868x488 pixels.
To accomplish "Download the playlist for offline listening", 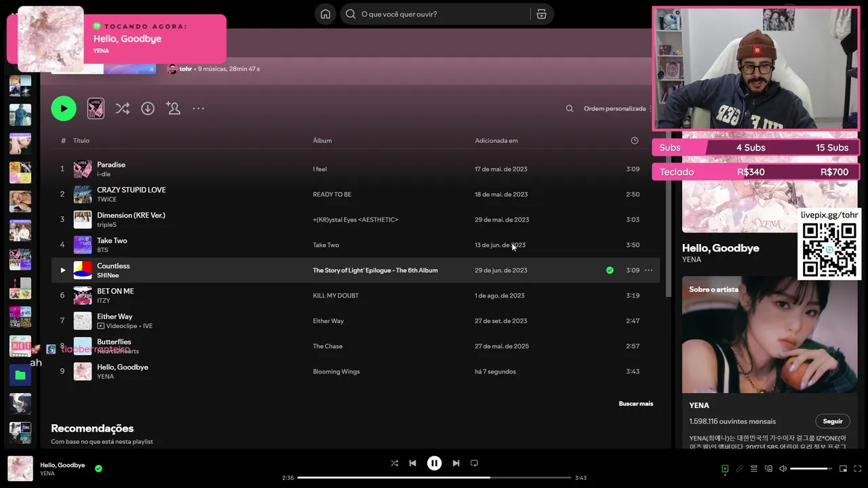I will 148,108.
